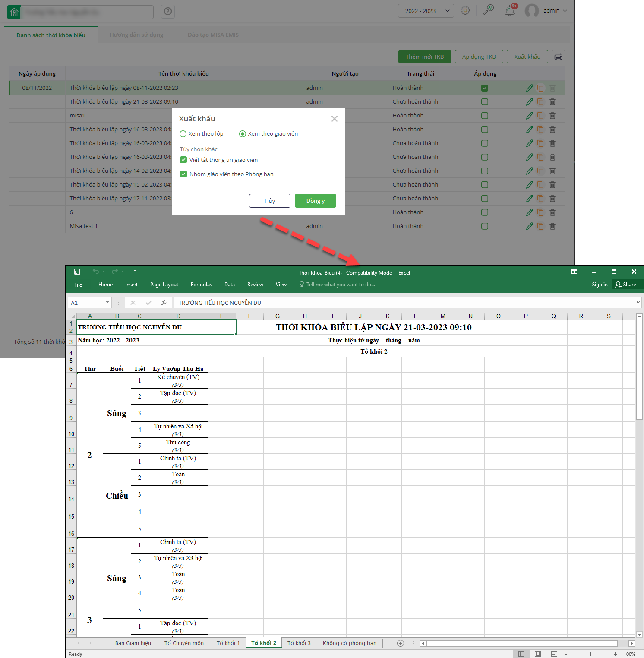Edit the misa1 timetable with the pencil icon
The image size is (644, 658).
coord(530,116)
